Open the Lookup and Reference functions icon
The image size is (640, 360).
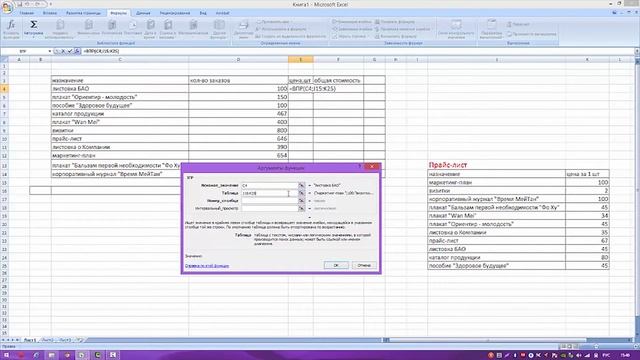tap(168, 25)
